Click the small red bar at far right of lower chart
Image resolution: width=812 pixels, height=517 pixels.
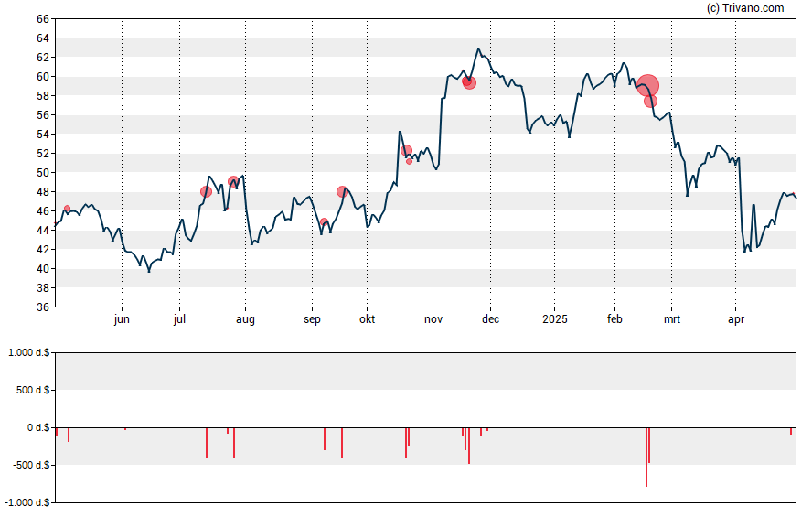pos(791,431)
